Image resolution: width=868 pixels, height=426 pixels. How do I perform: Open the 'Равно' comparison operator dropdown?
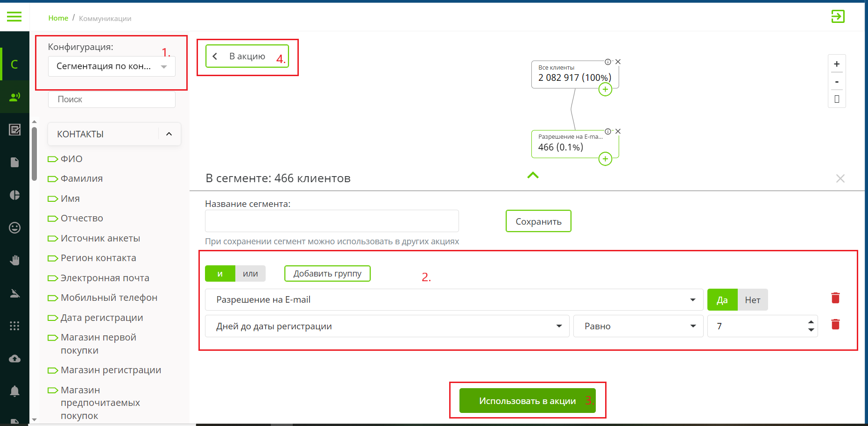point(638,326)
